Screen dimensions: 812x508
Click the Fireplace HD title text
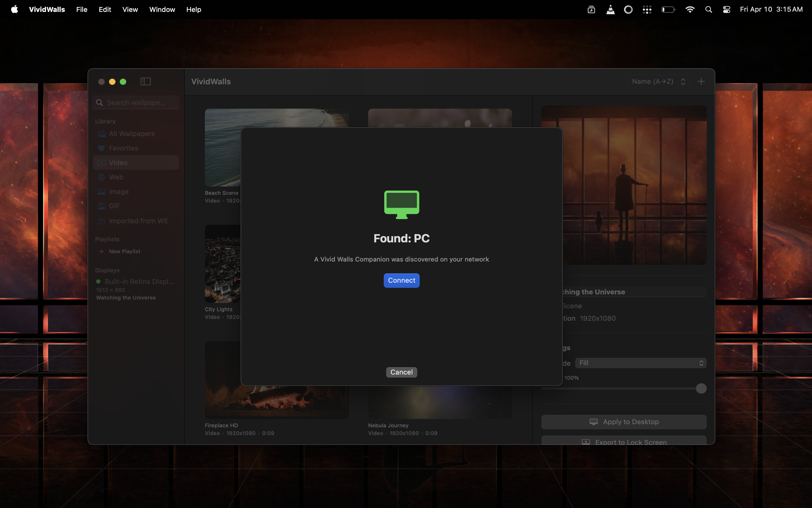[x=221, y=425]
